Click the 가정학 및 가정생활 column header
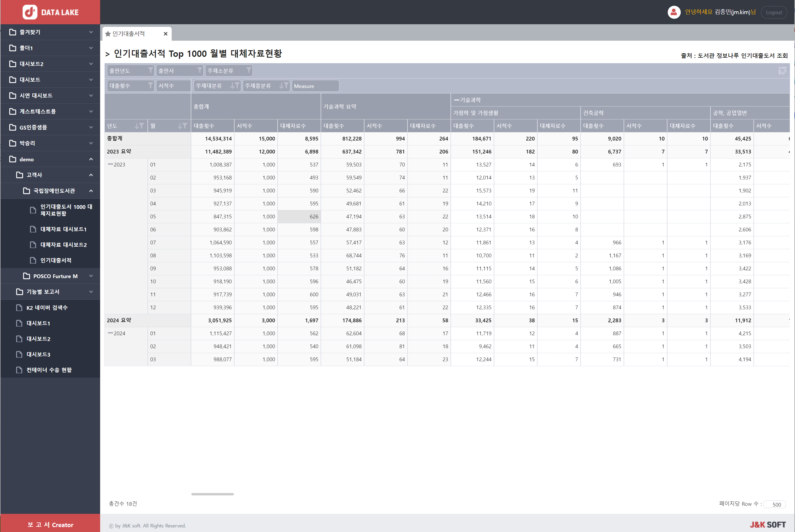Image resolution: width=795 pixels, height=532 pixels. pos(515,113)
